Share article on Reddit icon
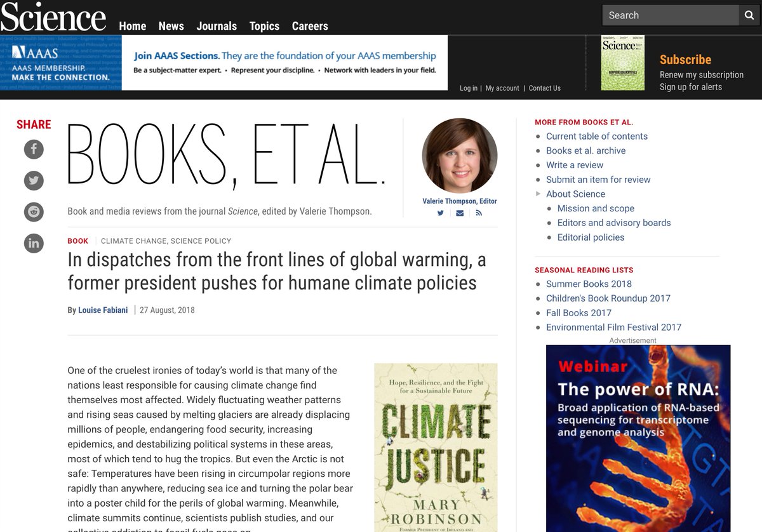762x532 pixels. (34, 212)
